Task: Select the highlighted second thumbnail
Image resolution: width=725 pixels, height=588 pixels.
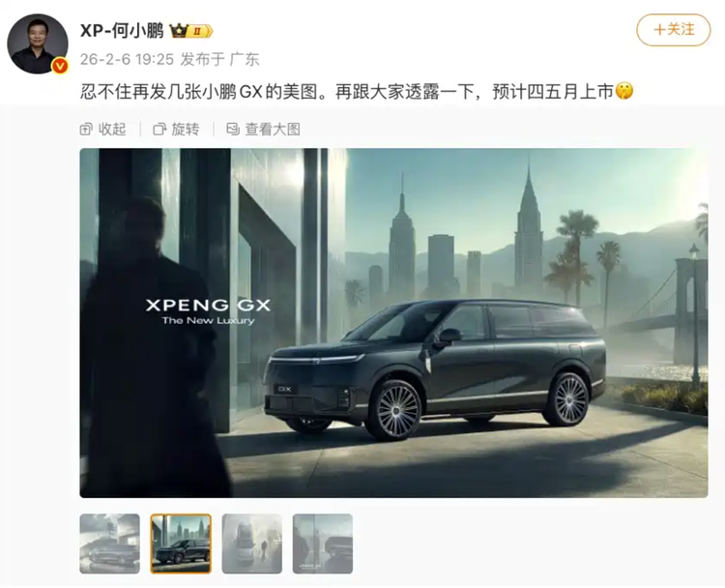Action: click(x=181, y=544)
